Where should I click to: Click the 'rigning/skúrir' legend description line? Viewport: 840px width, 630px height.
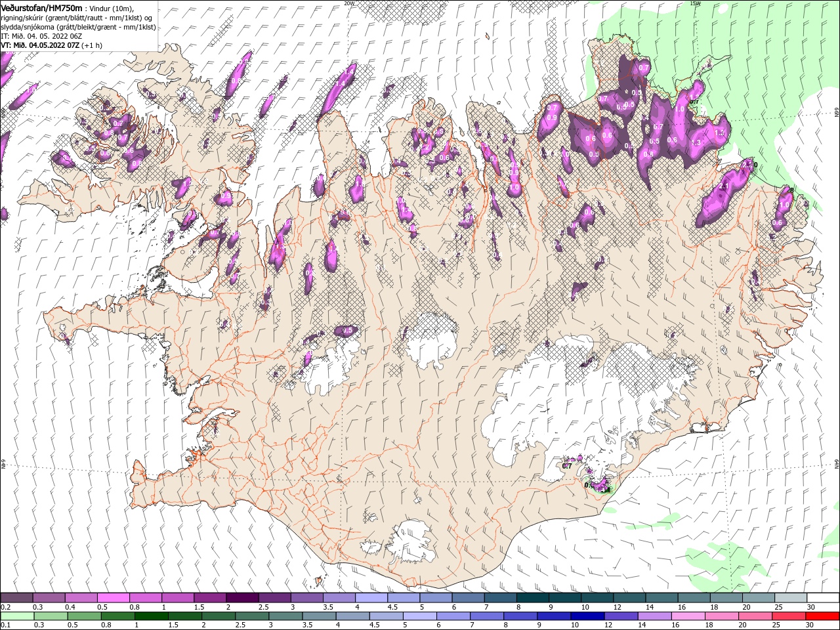tap(76, 18)
